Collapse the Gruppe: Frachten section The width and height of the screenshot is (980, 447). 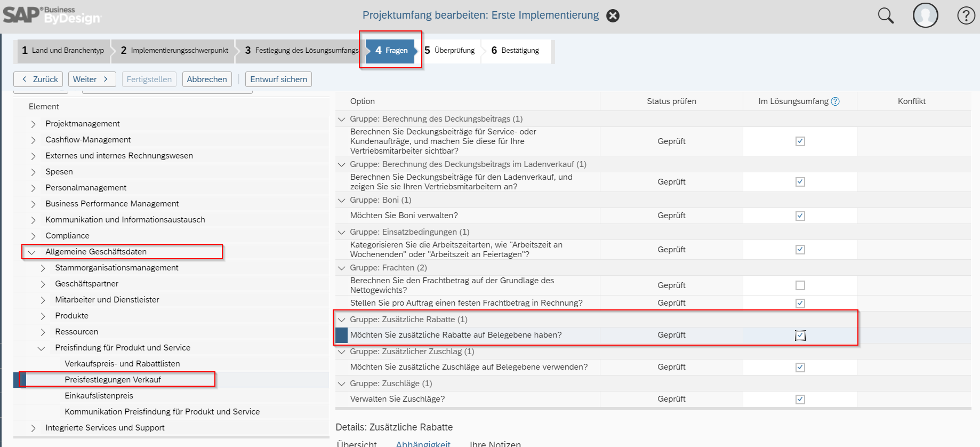click(x=342, y=268)
